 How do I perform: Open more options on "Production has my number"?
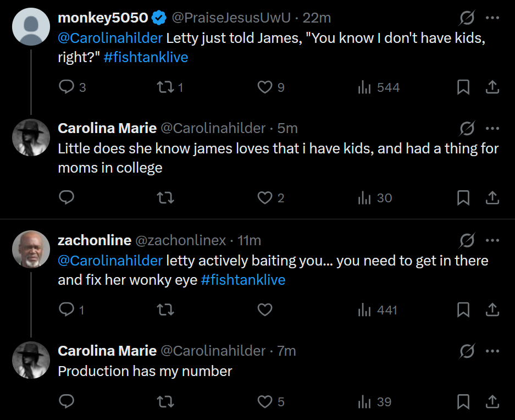pyautogui.click(x=492, y=351)
